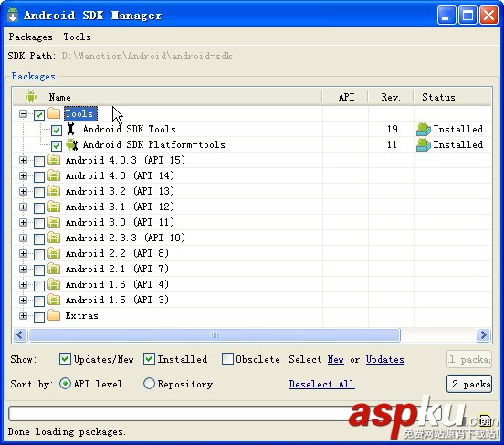Check the Android 4.0.3 (API 15) checkbox
Image resolution: width=504 pixels, height=445 pixels.
click(x=39, y=162)
